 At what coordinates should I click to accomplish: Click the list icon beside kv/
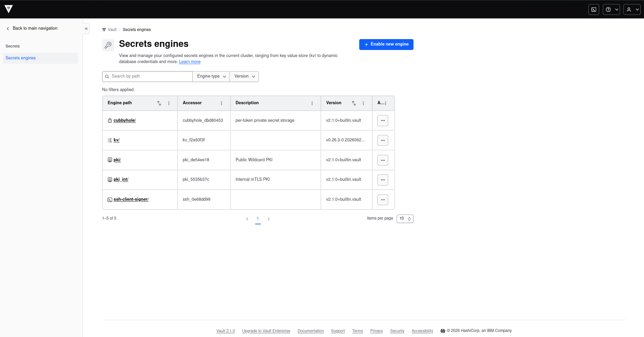click(x=110, y=140)
